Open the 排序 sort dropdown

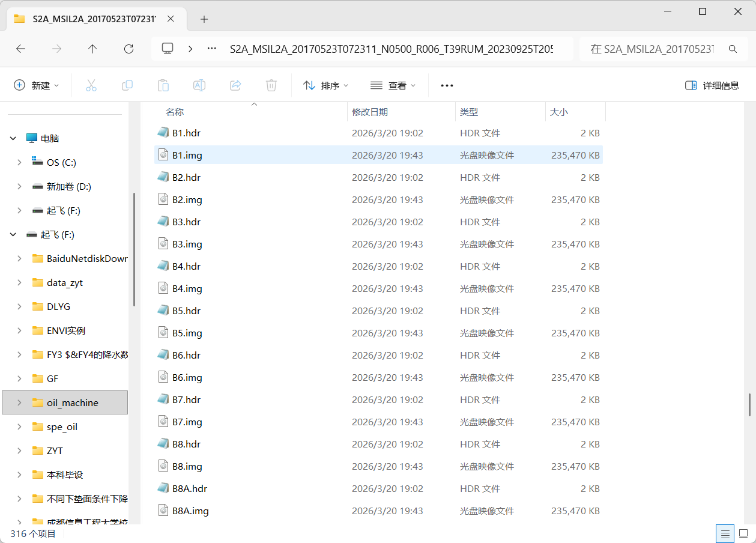[326, 85]
